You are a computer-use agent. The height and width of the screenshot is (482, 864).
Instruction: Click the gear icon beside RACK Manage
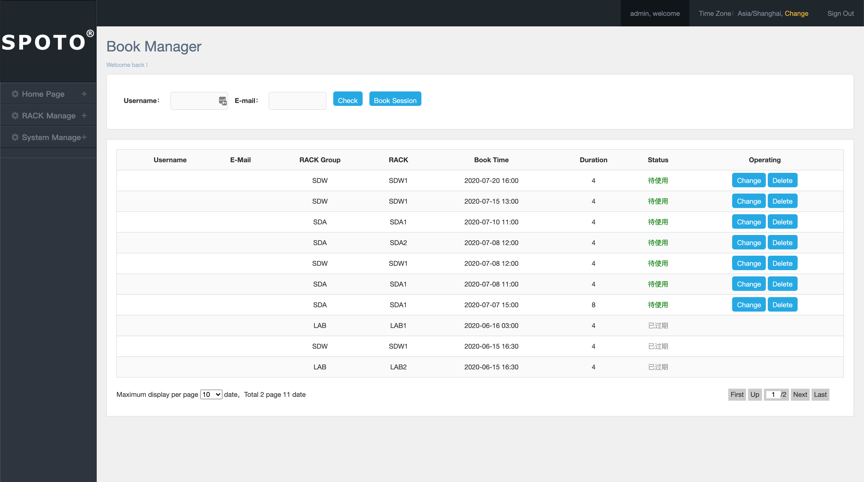point(15,116)
